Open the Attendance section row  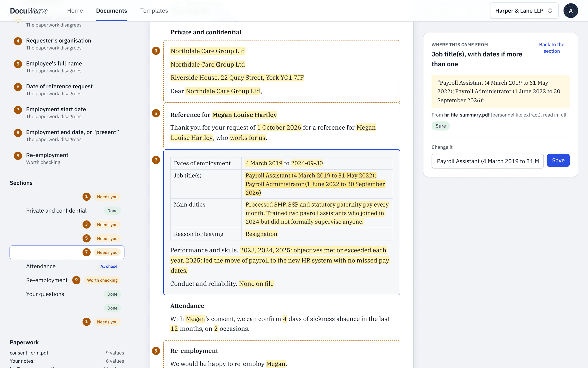pyautogui.click(x=67, y=266)
